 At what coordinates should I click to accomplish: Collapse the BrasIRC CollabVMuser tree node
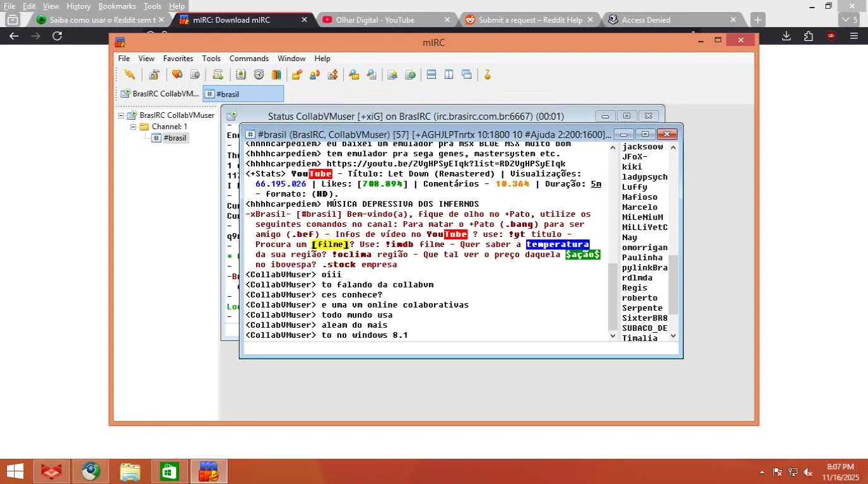(122, 116)
